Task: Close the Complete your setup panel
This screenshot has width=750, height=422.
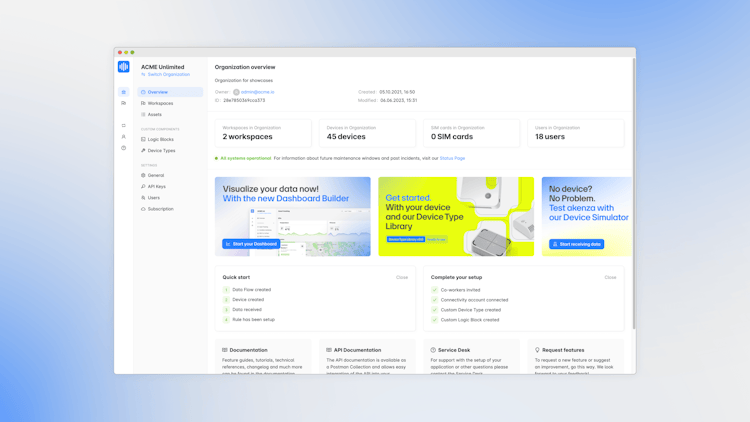Action: point(610,278)
